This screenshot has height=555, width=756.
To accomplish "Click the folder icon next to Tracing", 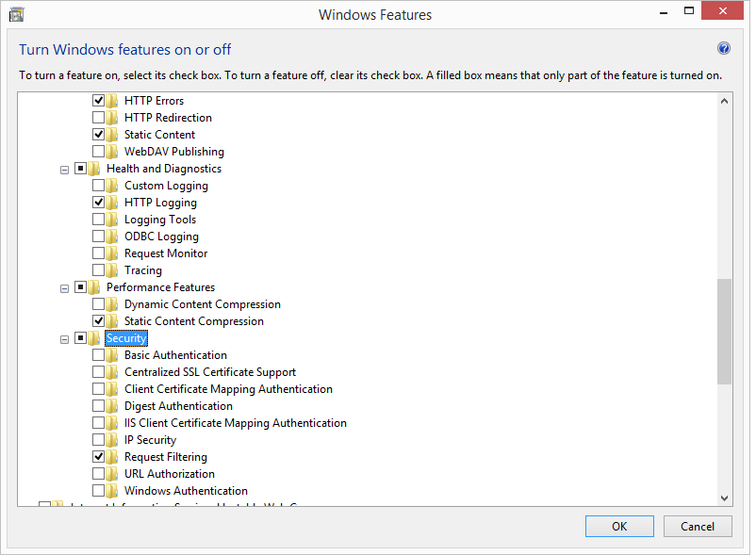I will point(112,270).
